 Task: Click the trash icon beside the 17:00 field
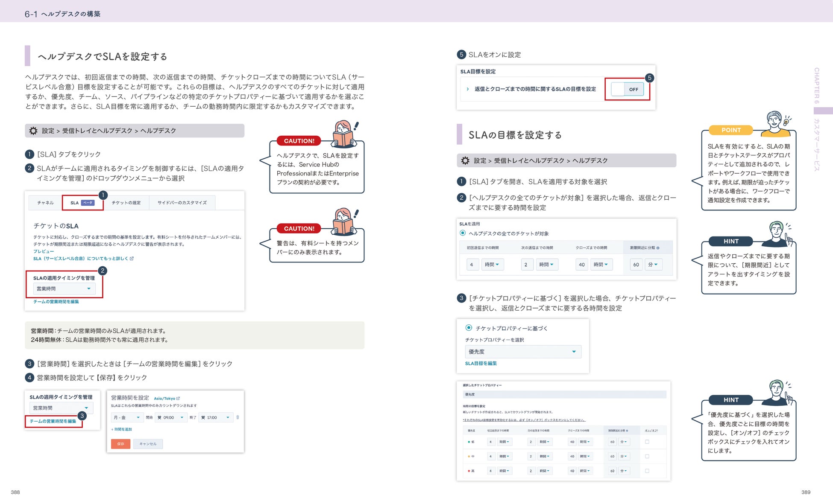coord(238,417)
